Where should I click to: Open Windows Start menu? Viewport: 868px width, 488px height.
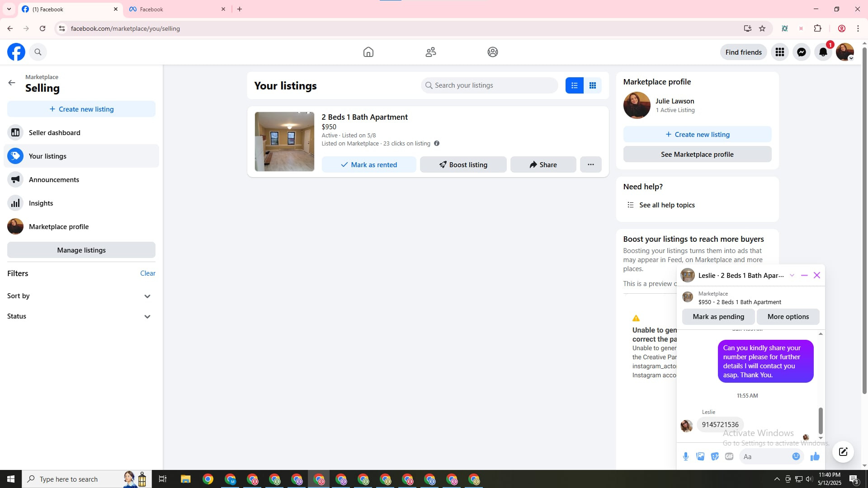[11, 479]
